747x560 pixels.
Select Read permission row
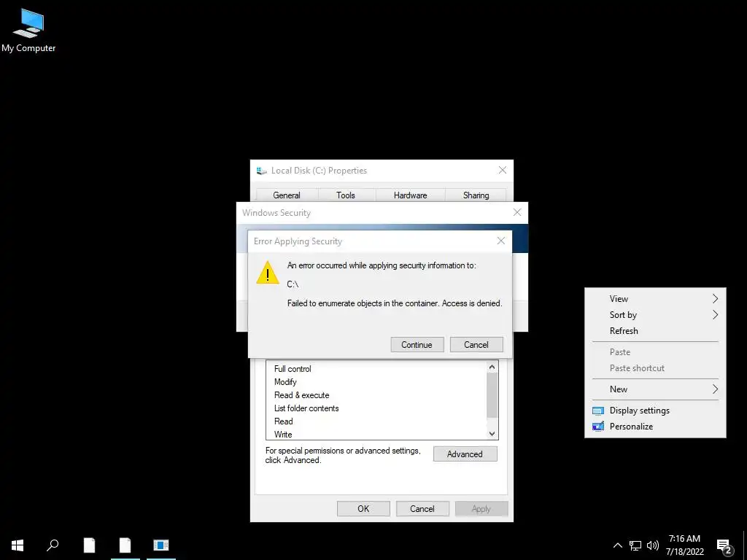(x=376, y=421)
